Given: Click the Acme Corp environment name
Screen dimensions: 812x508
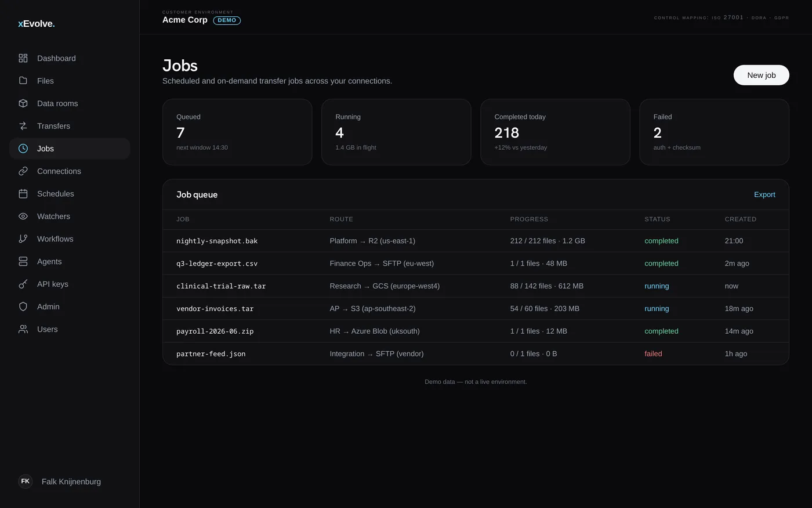Looking at the screenshot, I should click(x=185, y=20).
